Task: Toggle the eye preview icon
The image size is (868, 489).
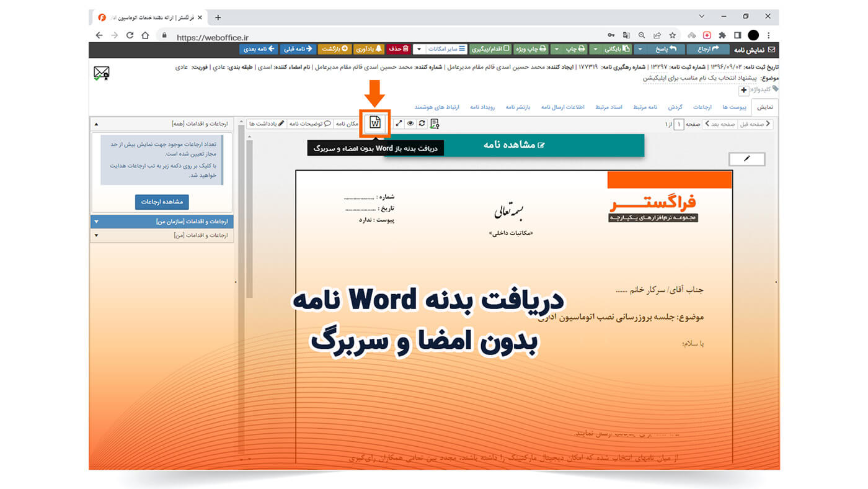Action: click(410, 123)
